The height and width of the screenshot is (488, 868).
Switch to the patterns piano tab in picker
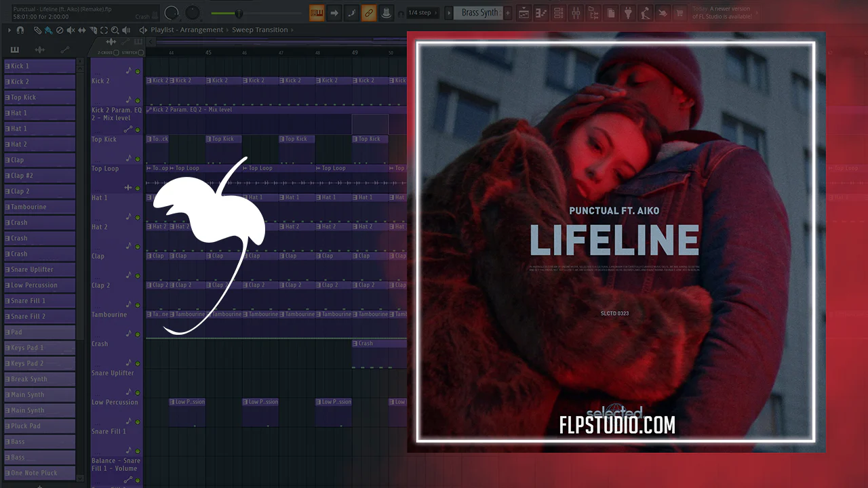click(15, 49)
